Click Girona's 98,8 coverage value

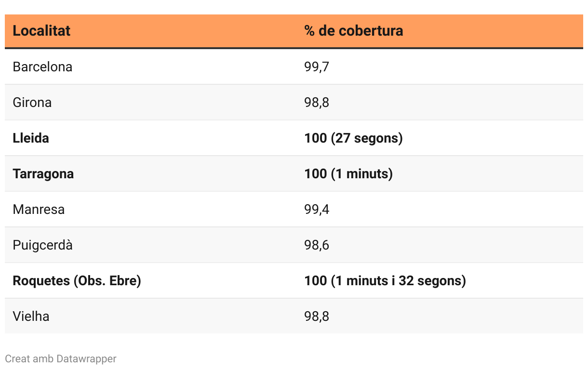(x=317, y=102)
